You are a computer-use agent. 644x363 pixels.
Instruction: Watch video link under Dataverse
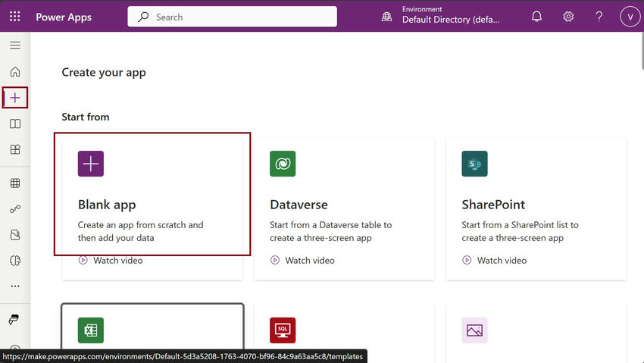(303, 261)
